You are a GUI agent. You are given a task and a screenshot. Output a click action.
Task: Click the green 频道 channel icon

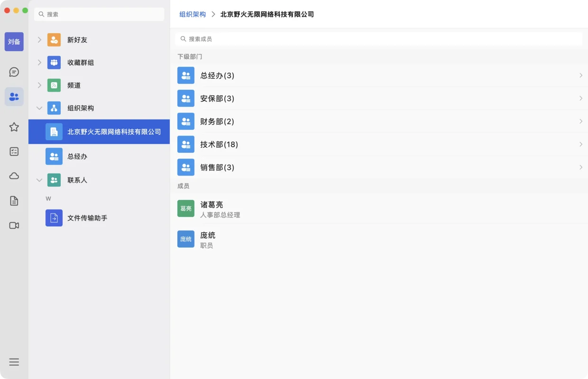pos(54,85)
